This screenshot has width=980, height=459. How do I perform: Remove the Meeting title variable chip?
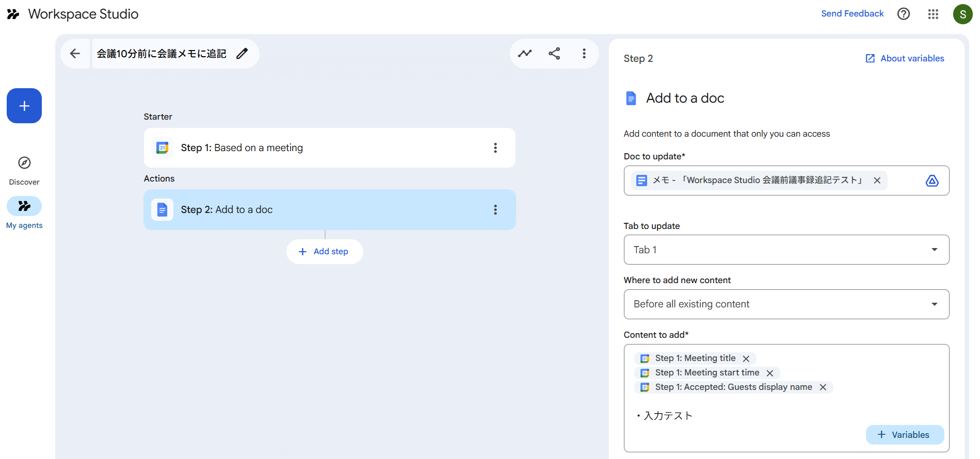tap(746, 358)
